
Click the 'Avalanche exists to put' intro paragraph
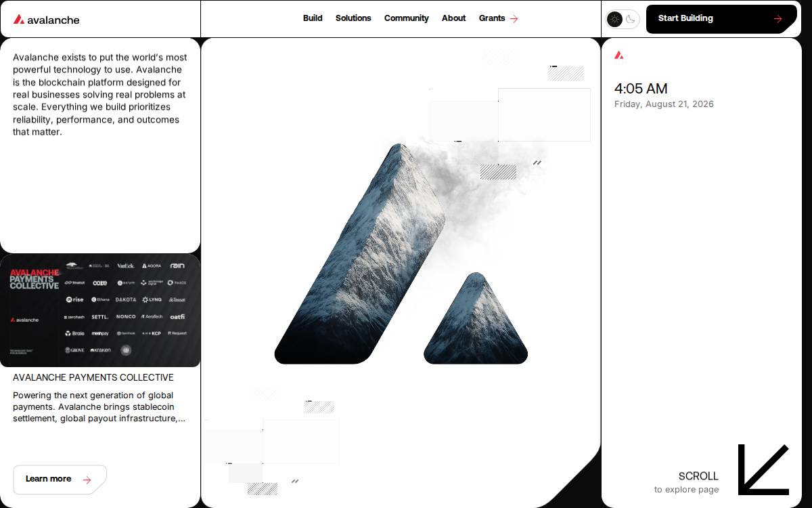tap(100, 94)
